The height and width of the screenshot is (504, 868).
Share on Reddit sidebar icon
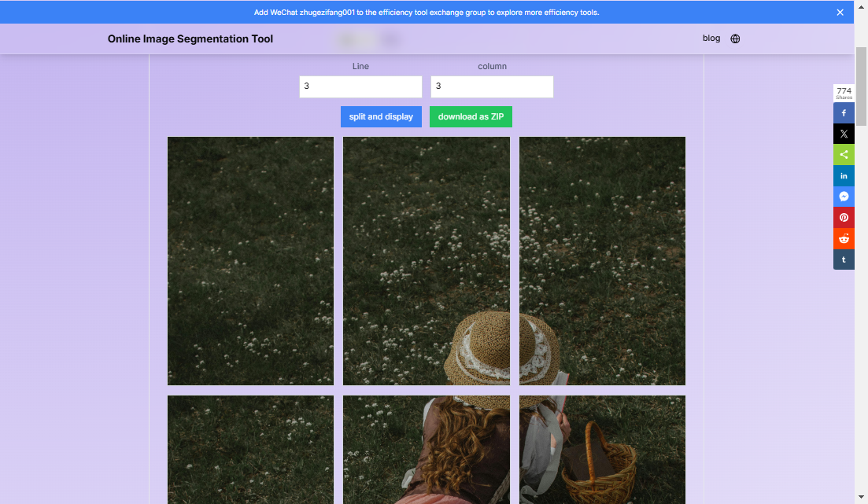(x=844, y=239)
